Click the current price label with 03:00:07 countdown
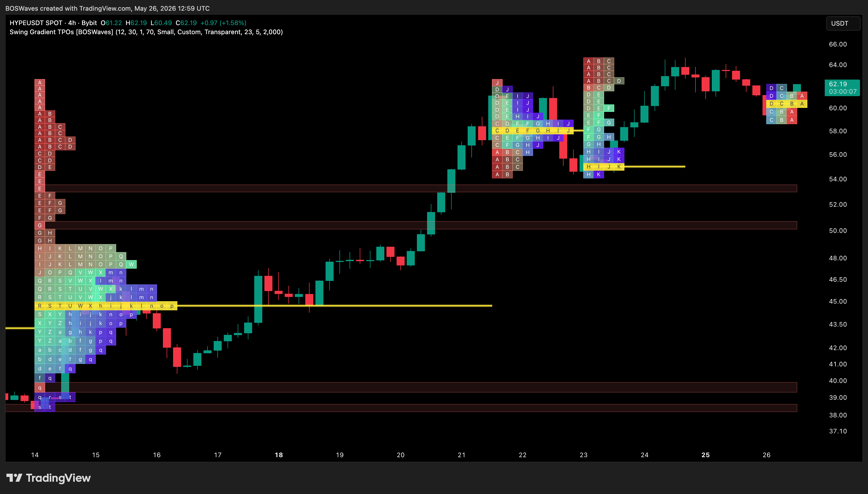 [x=842, y=88]
